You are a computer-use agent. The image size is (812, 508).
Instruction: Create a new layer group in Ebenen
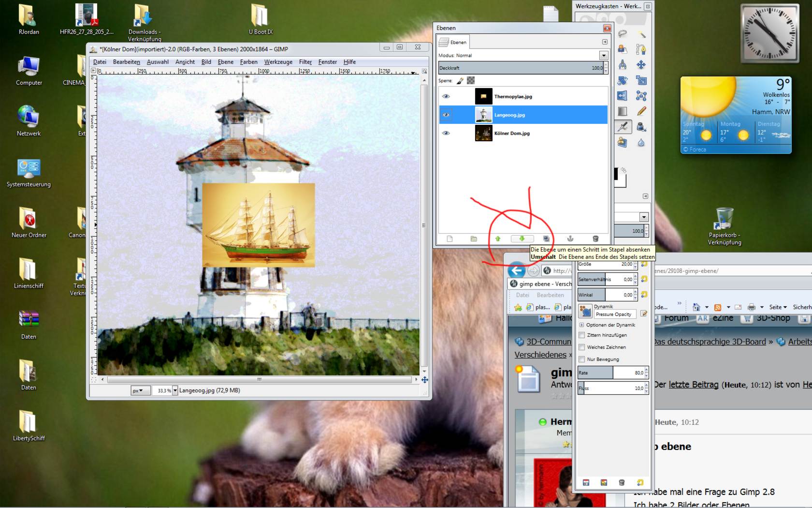(x=474, y=239)
